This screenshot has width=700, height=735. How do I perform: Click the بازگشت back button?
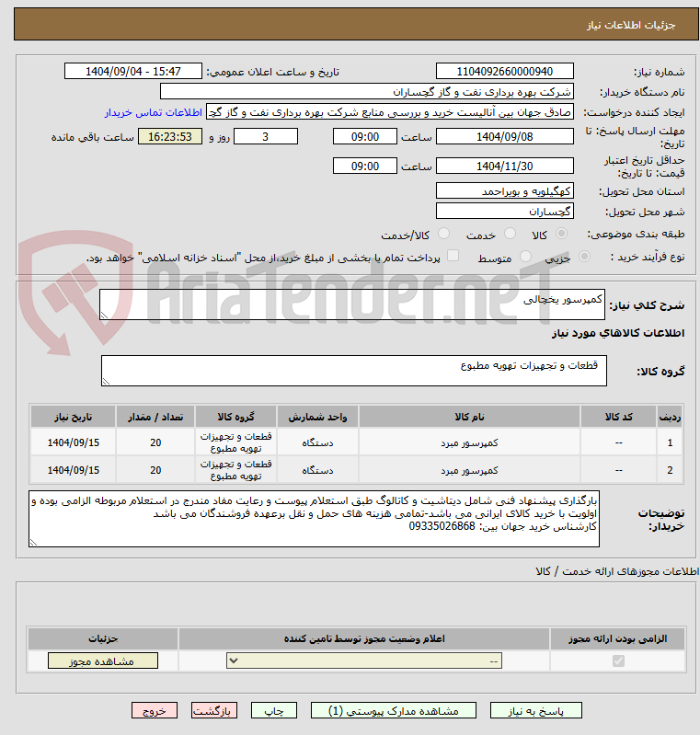tap(214, 711)
